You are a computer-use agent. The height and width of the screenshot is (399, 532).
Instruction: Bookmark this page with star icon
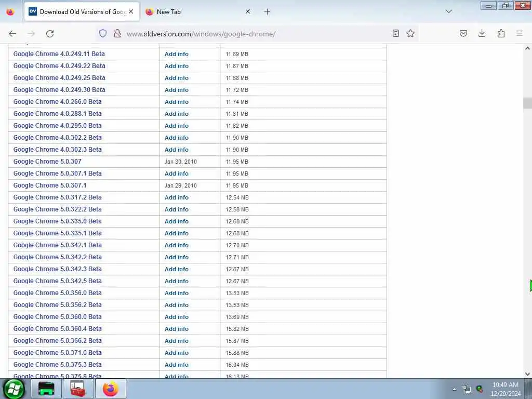pos(410,33)
